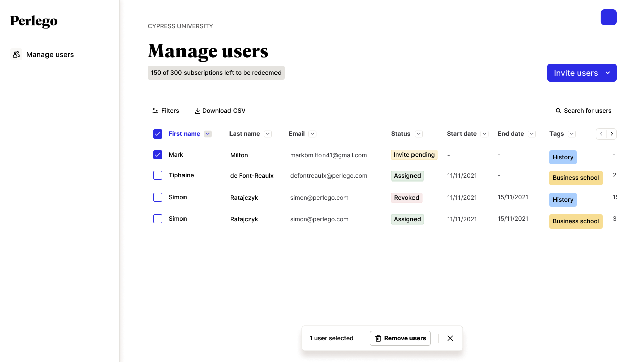
Task: Click the search magnifier icon
Action: pyautogui.click(x=558, y=110)
